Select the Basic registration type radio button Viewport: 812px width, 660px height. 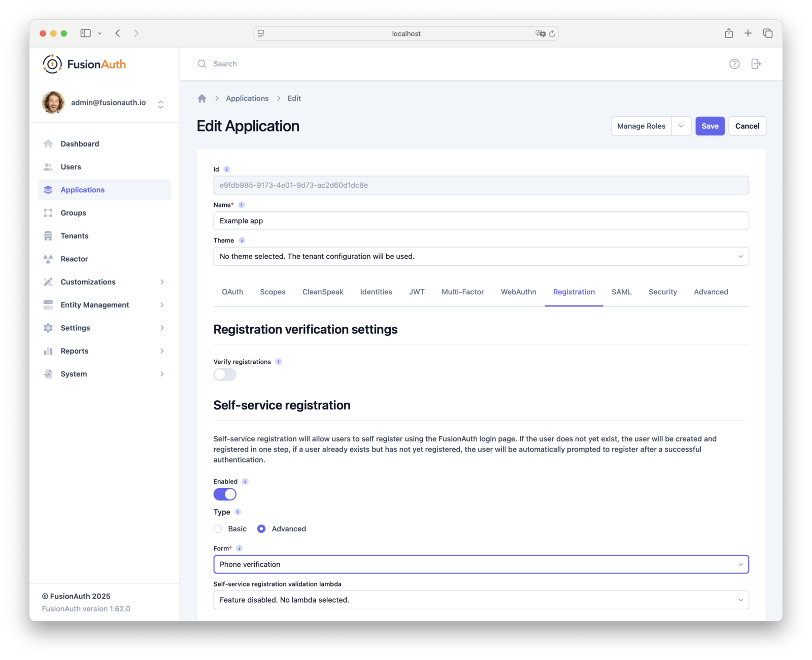[x=217, y=529]
